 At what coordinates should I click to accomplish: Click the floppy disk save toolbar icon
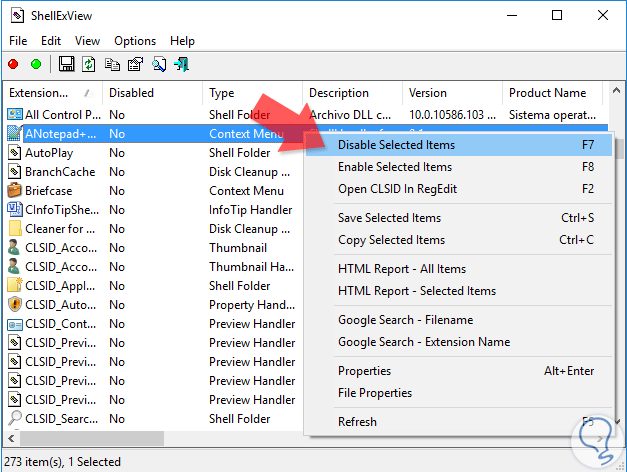(67, 65)
